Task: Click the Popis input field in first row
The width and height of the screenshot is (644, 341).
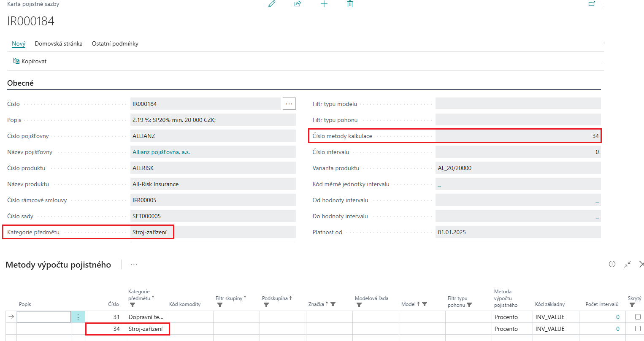Action: click(44, 317)
